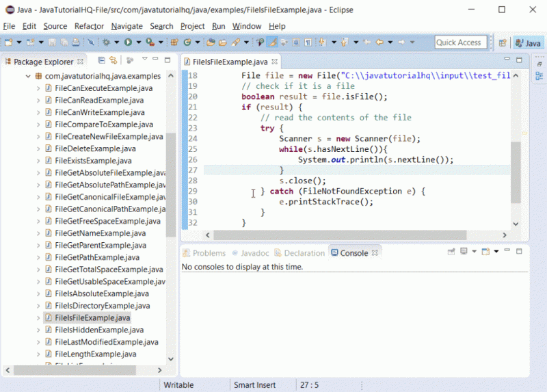547x392 pixels.
Task: Open the Open Console dropdown arrow
Action: click(496, 251)
